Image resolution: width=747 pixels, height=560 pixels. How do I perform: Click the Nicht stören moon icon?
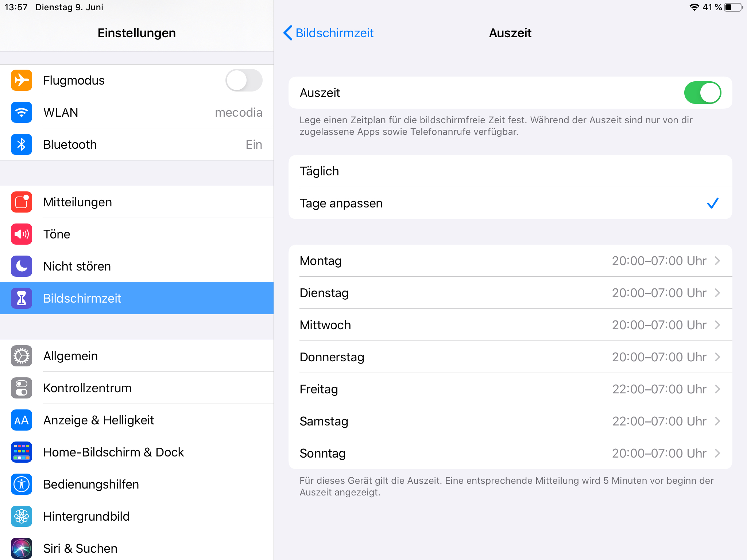21,266
